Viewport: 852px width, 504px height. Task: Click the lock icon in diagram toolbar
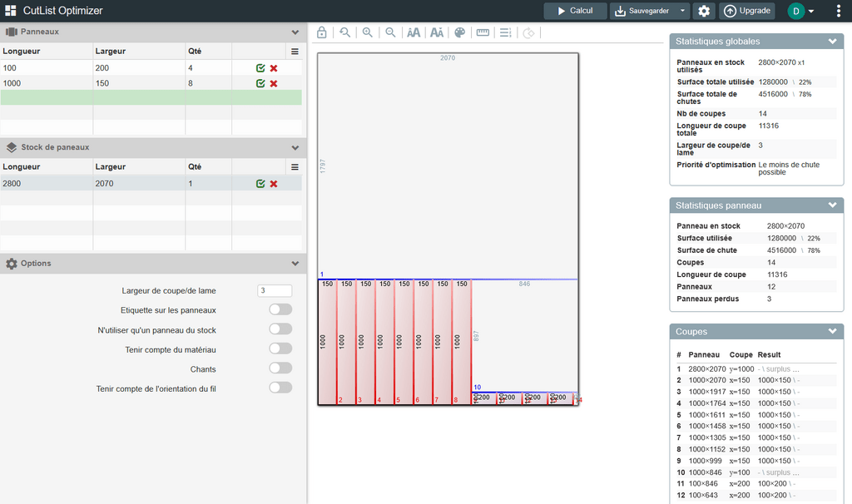click(x=321, y=32)
